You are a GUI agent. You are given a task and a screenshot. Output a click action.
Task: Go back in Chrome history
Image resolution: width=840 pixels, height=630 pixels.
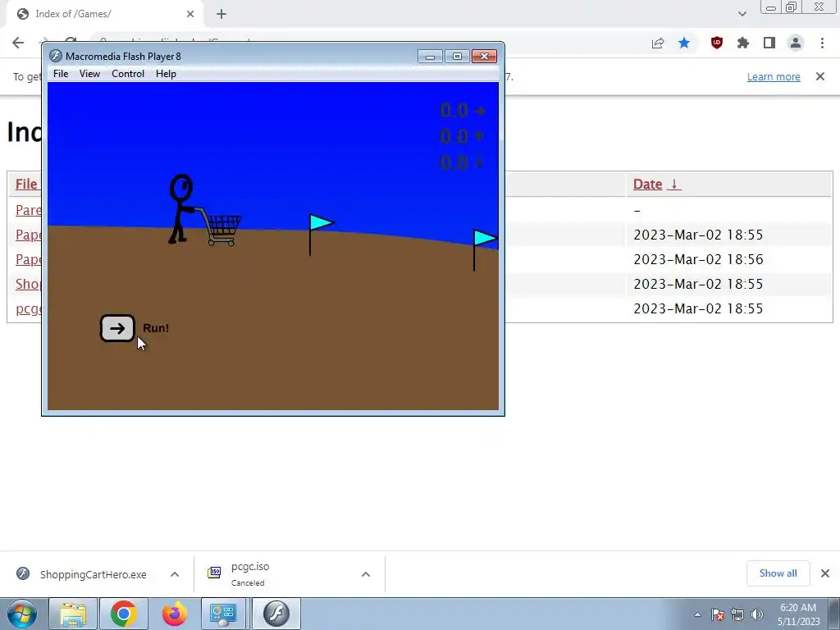pos(18,43)
